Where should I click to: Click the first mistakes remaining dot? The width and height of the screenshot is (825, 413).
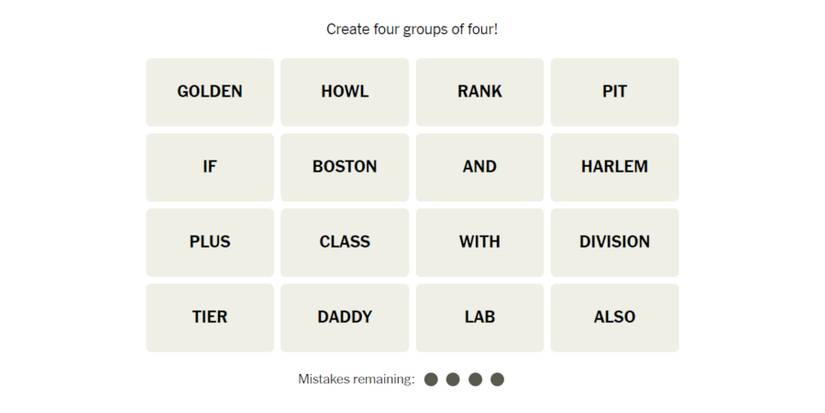coord(431,379)
